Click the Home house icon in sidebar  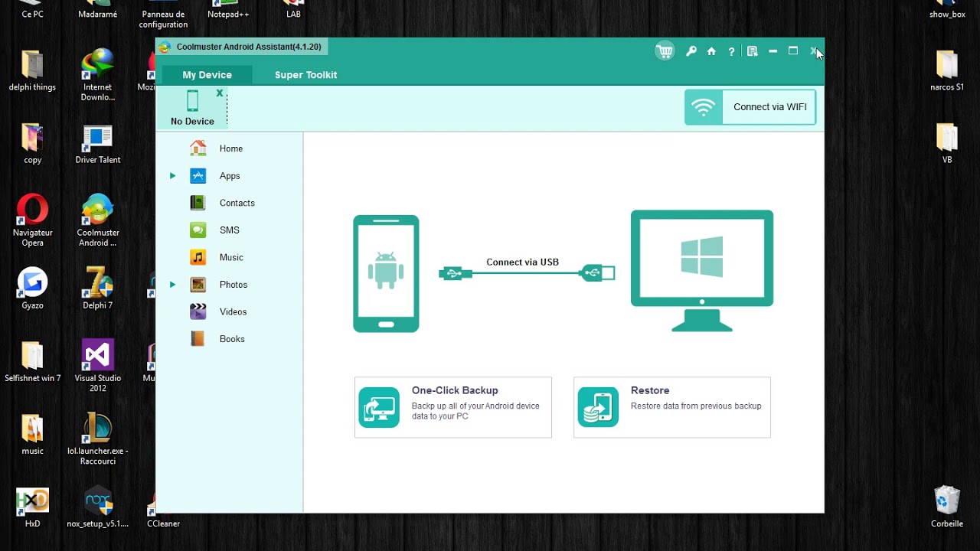pyautogui.click(x=198, y=148)
